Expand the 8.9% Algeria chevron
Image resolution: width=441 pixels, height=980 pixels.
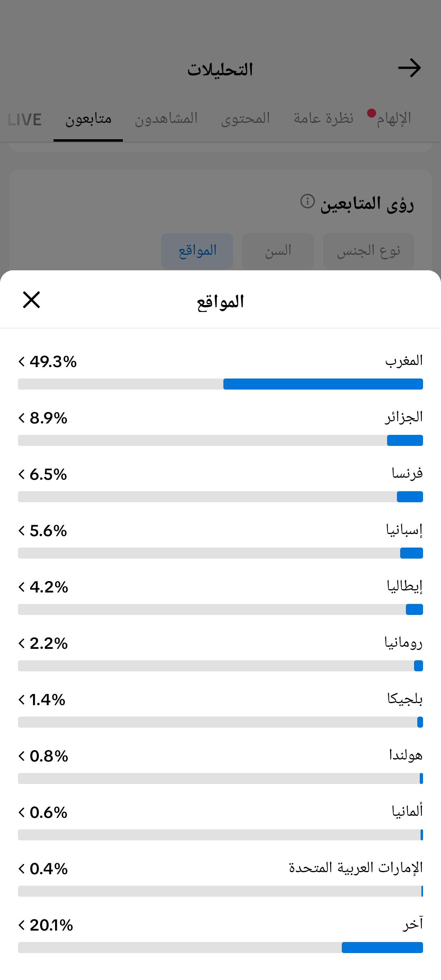coord(22,418)
